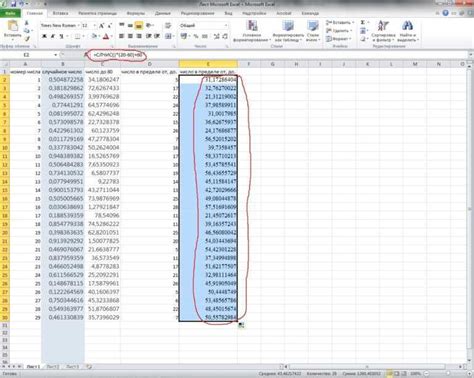Toggle bold formatting button
Image resolution: width=474 pixels, height=378 pixels.
pyautogui.click(x=44, y=36)
